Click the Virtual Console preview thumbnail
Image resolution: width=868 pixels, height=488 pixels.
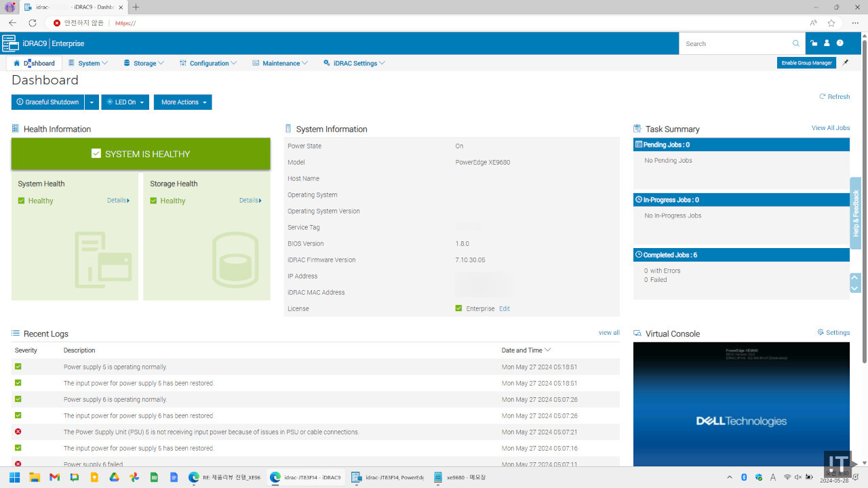pos(741,403)
